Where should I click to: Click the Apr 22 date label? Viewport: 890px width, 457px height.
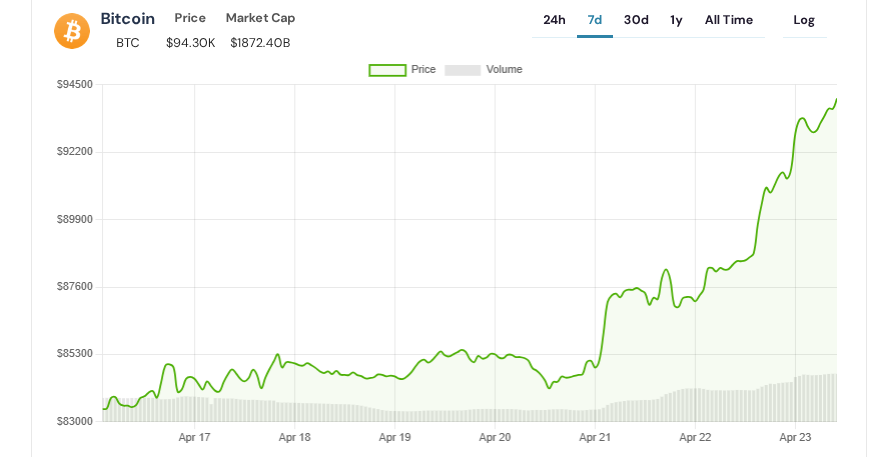click(695, 438)
